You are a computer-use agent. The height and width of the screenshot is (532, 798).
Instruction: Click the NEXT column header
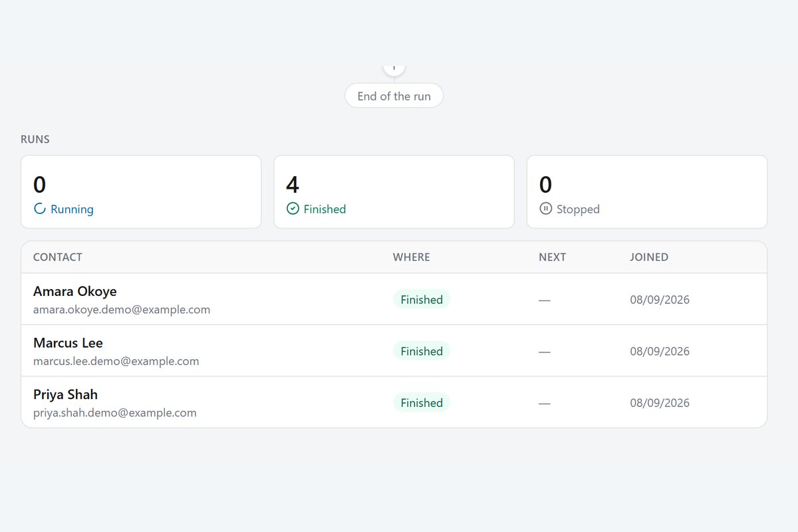(553, 257)
